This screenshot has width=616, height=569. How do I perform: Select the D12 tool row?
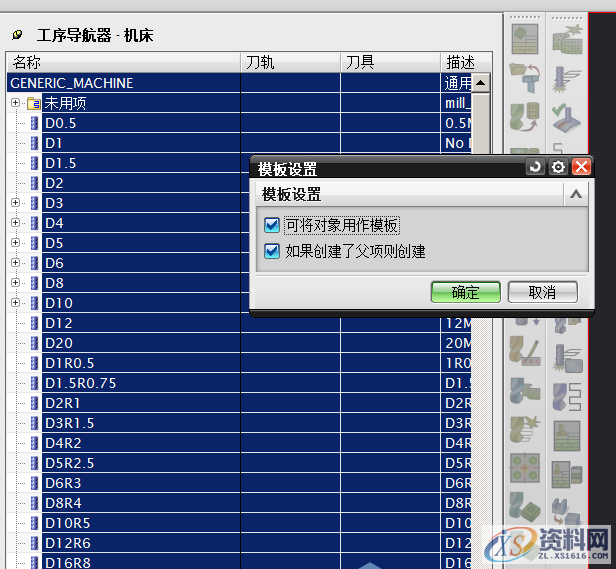239,323
